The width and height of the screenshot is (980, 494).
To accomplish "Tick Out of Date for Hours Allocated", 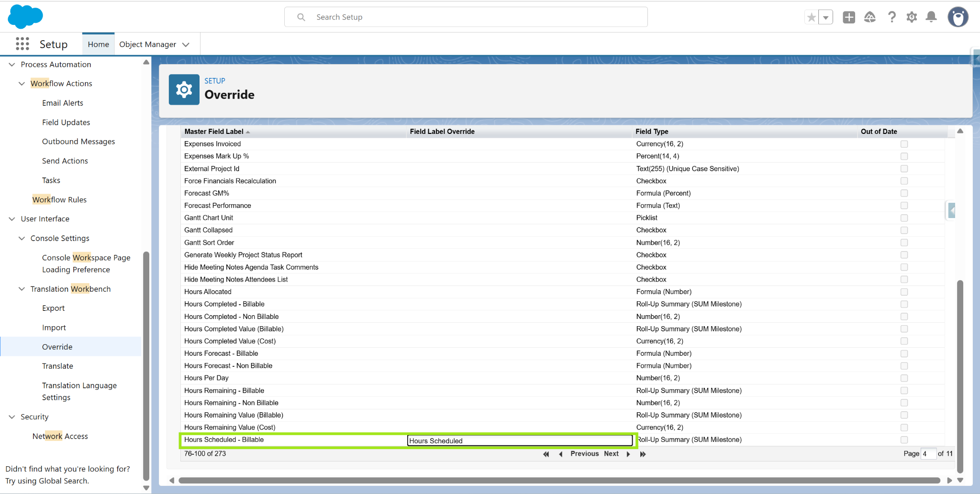I will point(904,292).
